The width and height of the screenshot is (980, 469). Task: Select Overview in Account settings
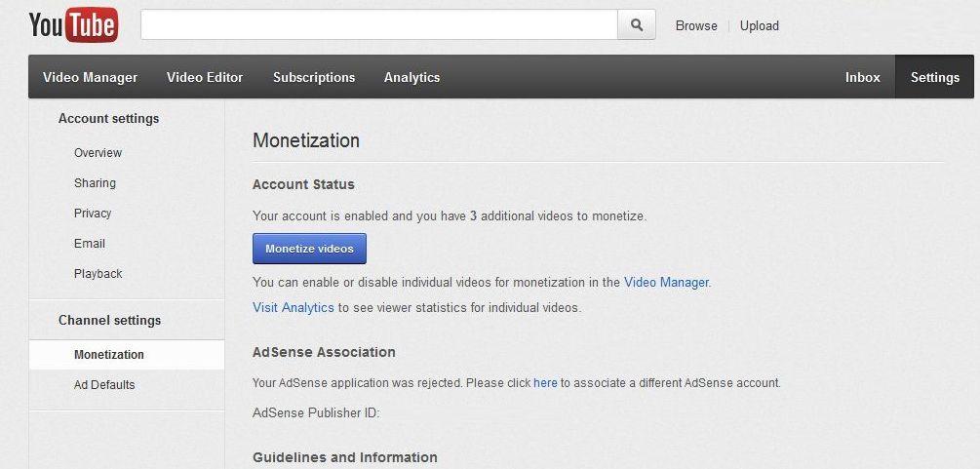pyautogui.click(x=98, y=152)
